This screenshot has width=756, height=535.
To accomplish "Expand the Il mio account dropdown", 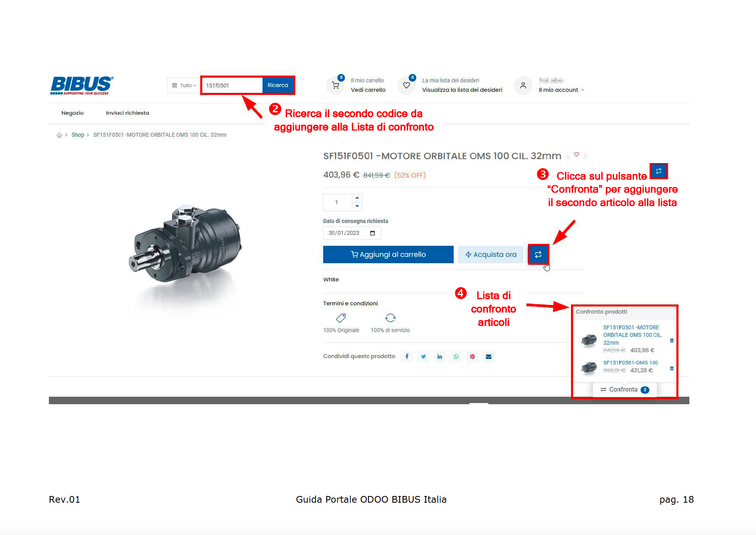I will pos(561,90).
